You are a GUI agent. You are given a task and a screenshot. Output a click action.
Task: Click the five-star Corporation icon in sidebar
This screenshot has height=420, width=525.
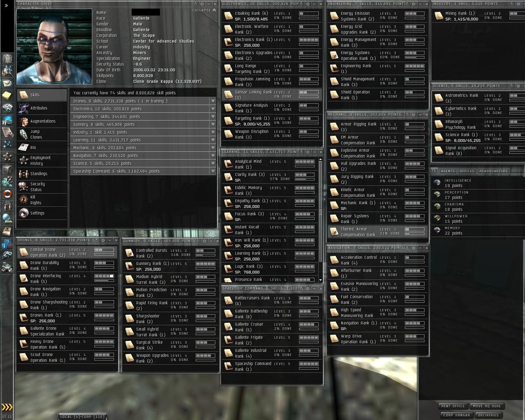[x=7, y=157]
